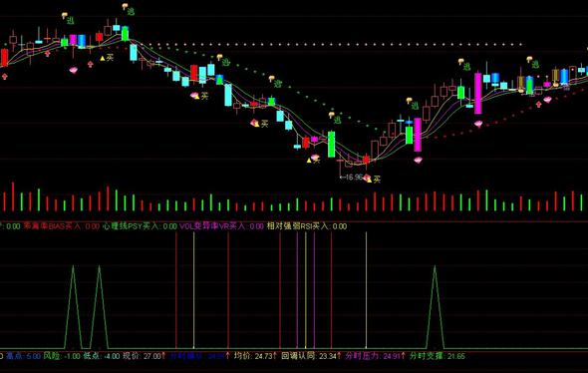Click the tall green candlestick at the chart low
The width and height of the screenshot is (588, 373).
[332, 145]
